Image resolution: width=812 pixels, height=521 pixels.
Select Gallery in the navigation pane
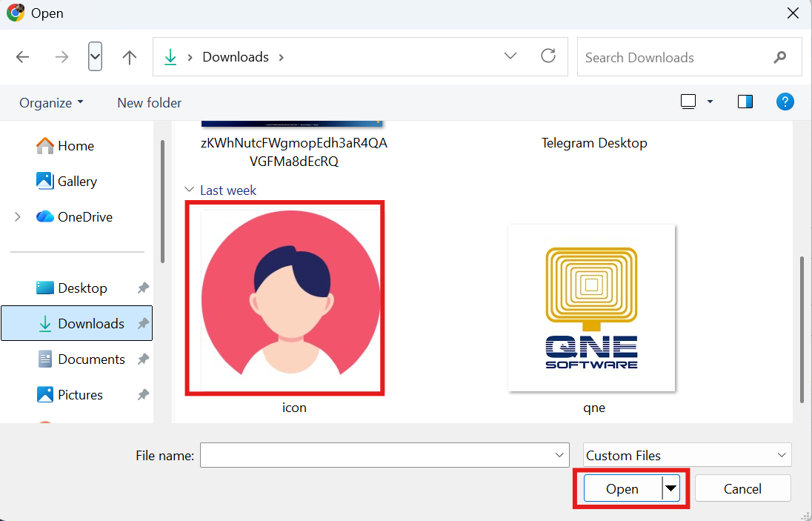[x=66, y=182]
